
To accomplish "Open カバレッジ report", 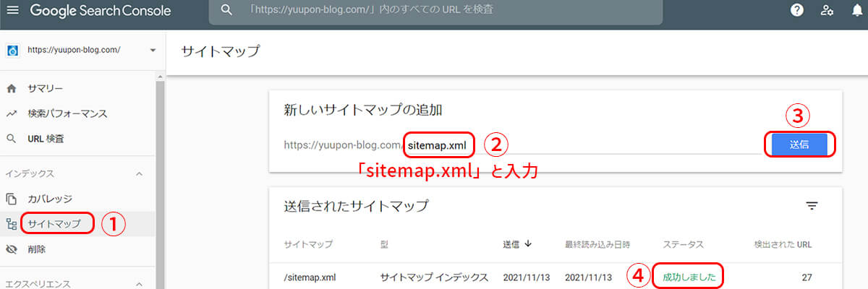I will (x=49, y=199).
